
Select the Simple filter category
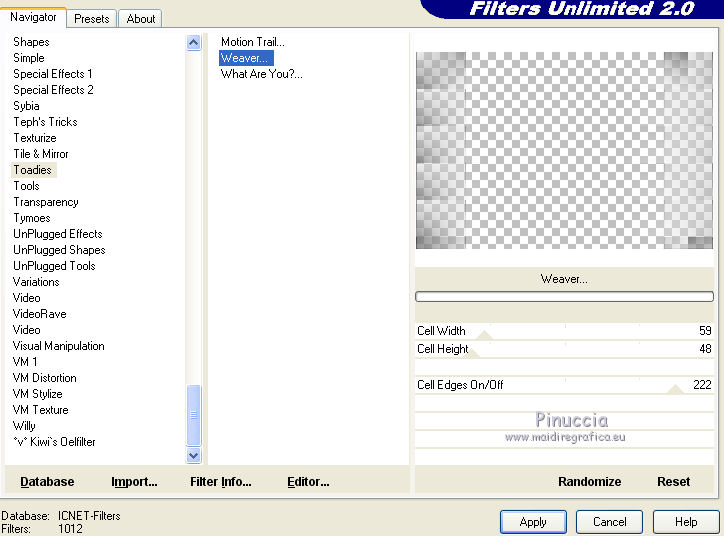[29, 58]
